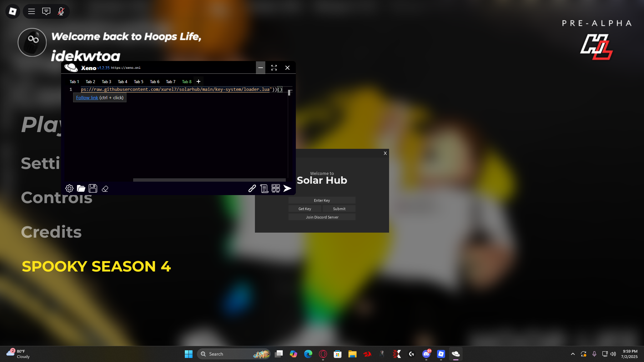Click the githubusercontent loader URL in editor
This screenshot has height=362, width=644.
(175, 89)
